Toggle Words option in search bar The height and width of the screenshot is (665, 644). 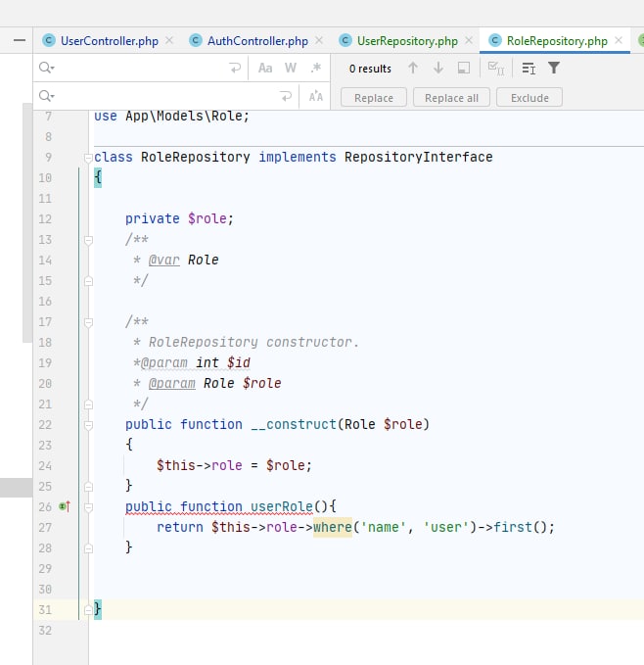pyautogui.click(x=291, y=69)
